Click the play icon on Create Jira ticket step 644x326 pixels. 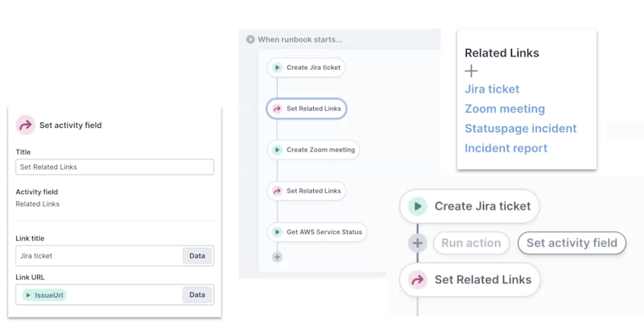coord(277,68)
